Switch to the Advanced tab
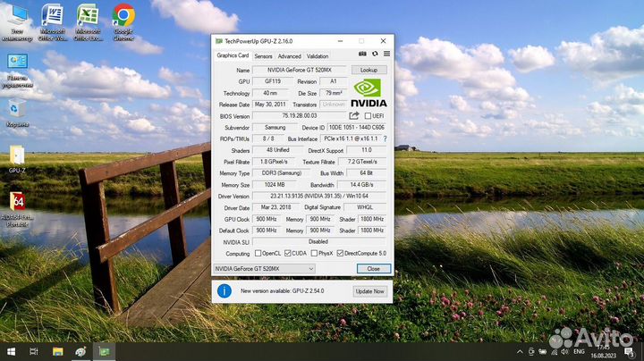The image size is (644, 361). pyautogui.click(x=290, y=56)
